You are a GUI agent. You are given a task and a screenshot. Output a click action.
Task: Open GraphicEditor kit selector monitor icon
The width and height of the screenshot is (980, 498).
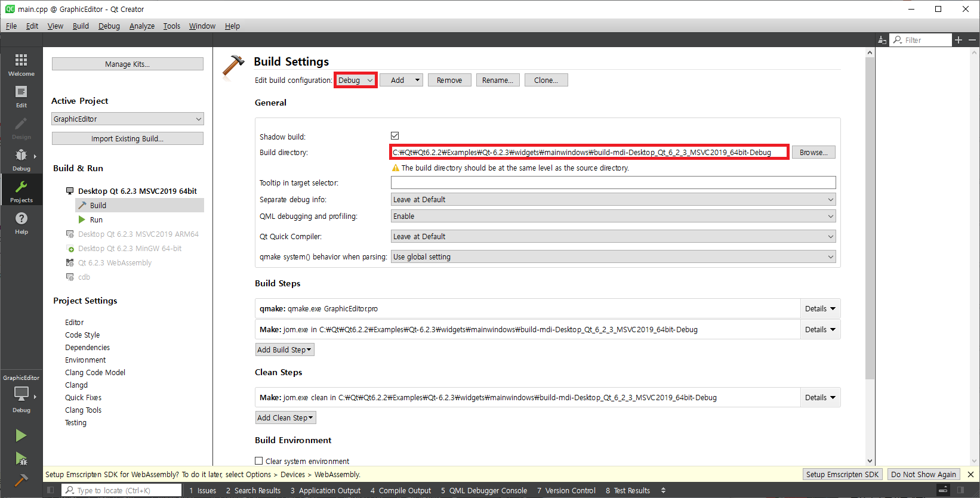pos(21,394)
